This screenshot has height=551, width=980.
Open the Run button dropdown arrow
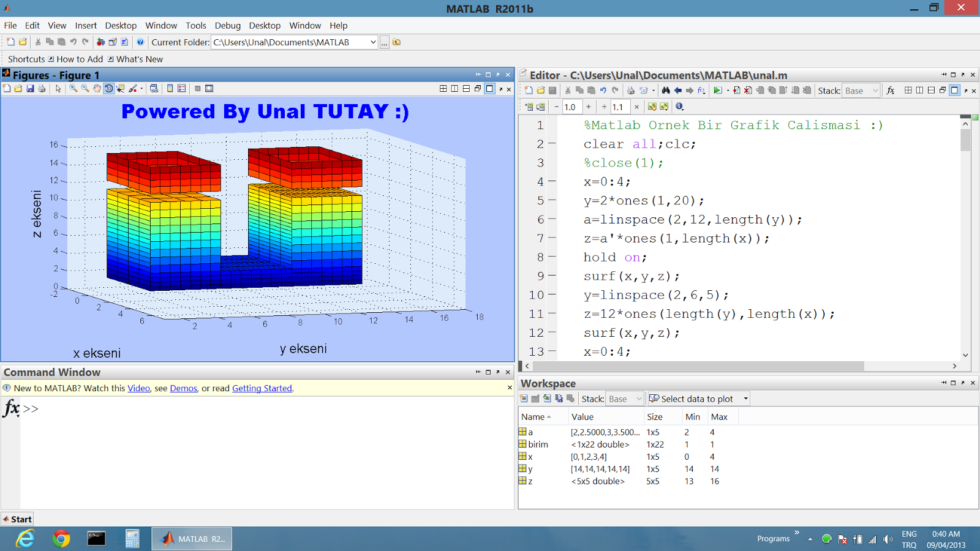coord(728,91)
